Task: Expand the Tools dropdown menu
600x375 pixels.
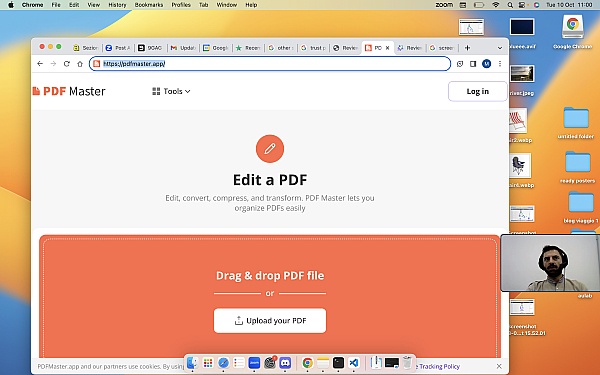Action: (x=171, y=91)
